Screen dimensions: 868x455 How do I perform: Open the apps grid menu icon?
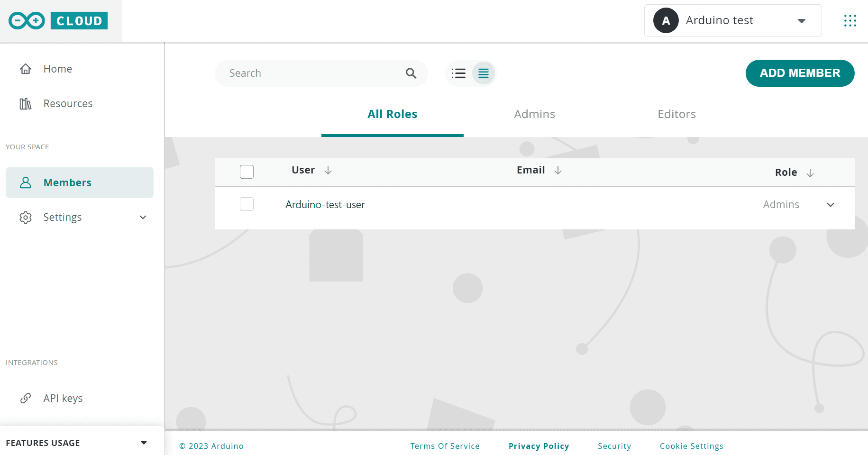[850, 21]
